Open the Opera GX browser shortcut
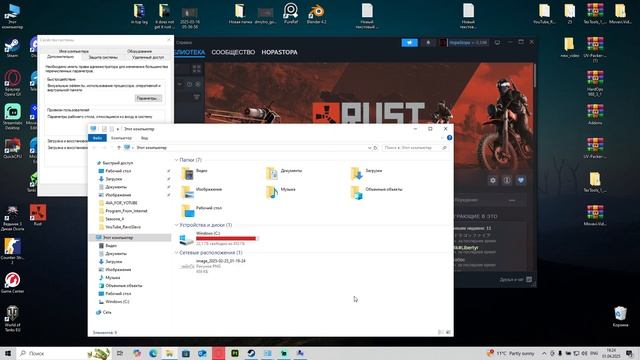 [x=12, y=83]
